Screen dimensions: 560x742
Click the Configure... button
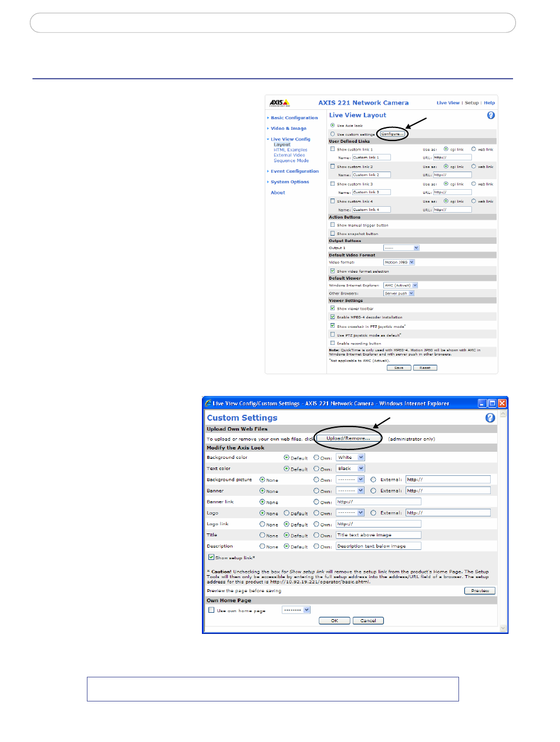pos(392,134)
